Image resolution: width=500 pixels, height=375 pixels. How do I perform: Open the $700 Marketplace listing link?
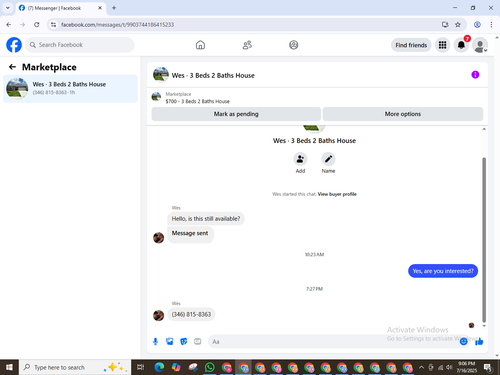point(198,101)
